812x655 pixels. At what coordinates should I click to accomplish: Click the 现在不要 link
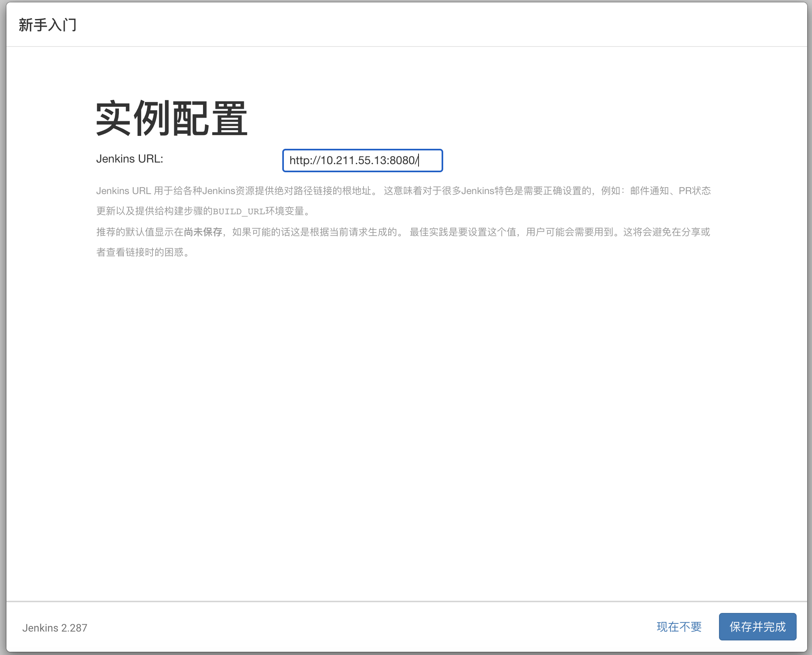point(679,627)
